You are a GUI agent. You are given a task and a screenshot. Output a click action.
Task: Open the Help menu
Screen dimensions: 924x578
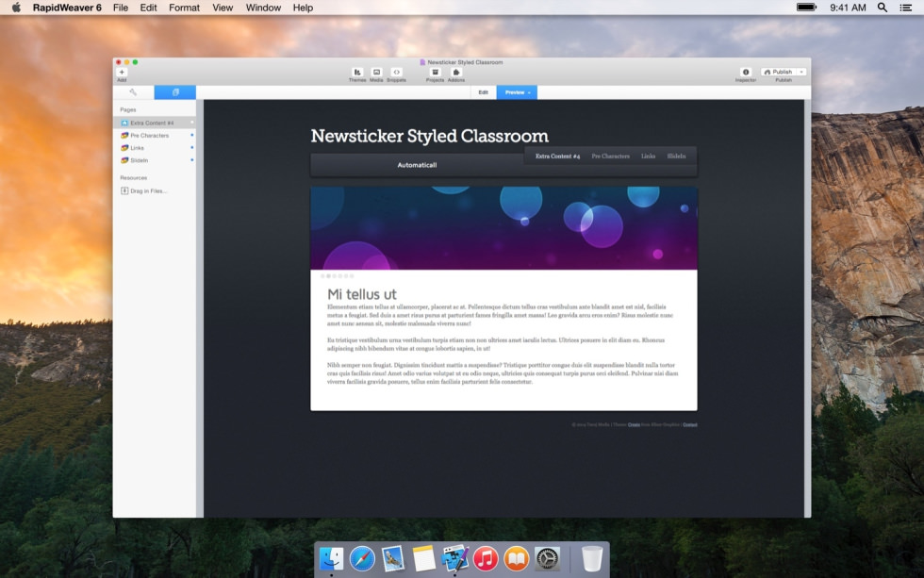[x=303, y=8]
